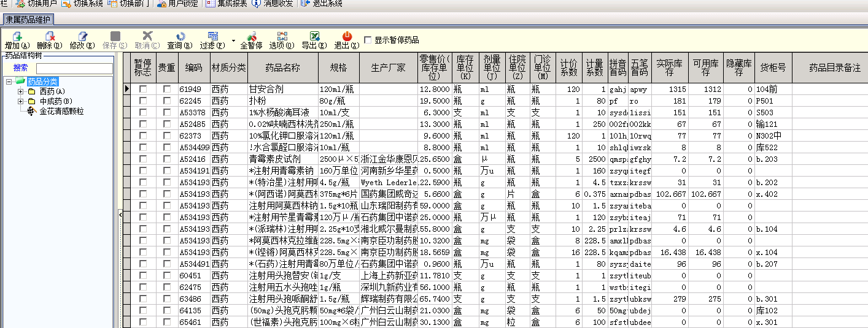Click the folder icon beside 西药(A)
Viewport: 868px width, 328px height.
(x=32, y=91)
